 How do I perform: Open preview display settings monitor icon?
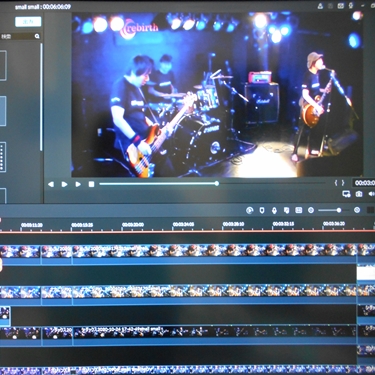[x=346, y=194]
